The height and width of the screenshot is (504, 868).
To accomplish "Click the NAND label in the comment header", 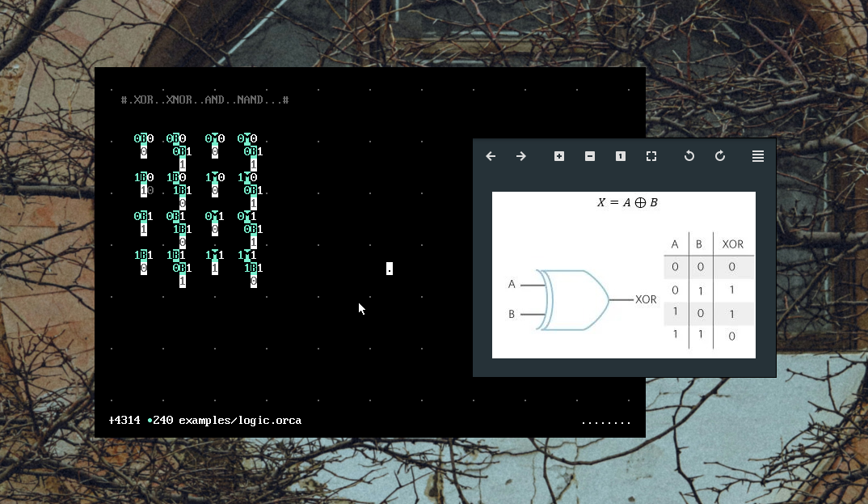I will pyautogui.click(x=251, y=100).
